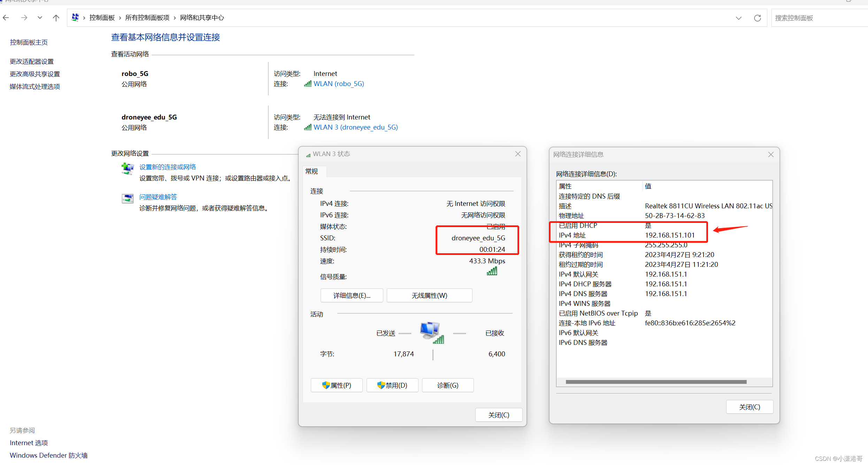Open Windows Defender 防火墙 link
The image size is (868, 465).
[x=48, y=455]
